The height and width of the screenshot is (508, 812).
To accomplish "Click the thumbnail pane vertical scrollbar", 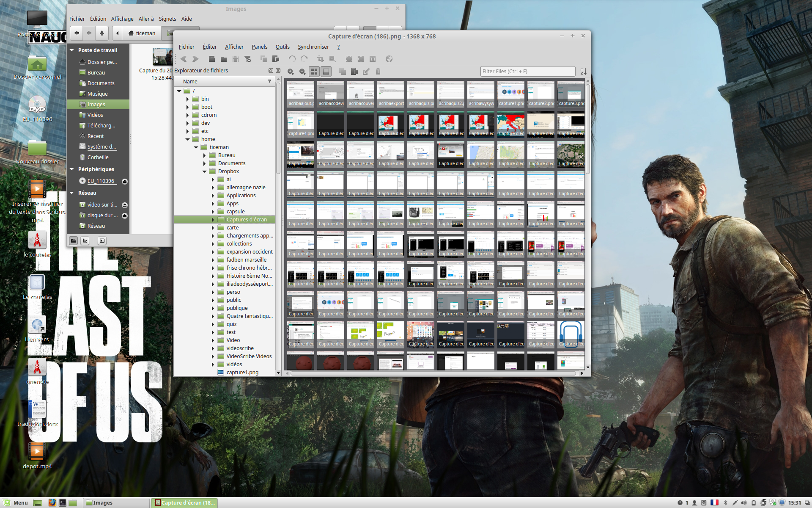I will coord(588,128).
